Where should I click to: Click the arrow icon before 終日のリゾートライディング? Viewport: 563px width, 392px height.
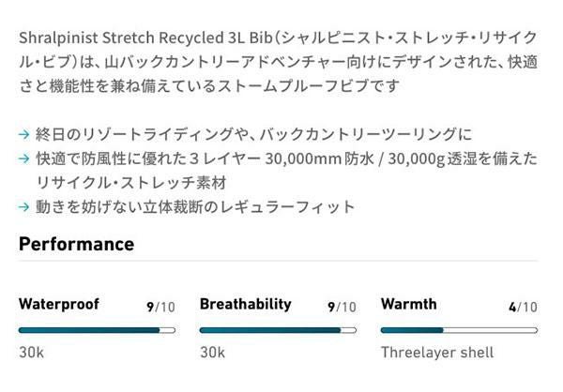[23, 133]
